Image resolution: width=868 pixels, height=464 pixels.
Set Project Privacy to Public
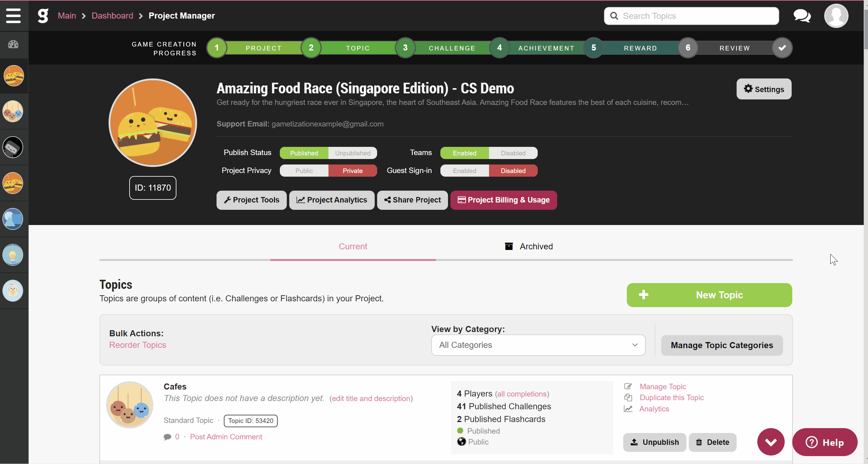(304, 171)
